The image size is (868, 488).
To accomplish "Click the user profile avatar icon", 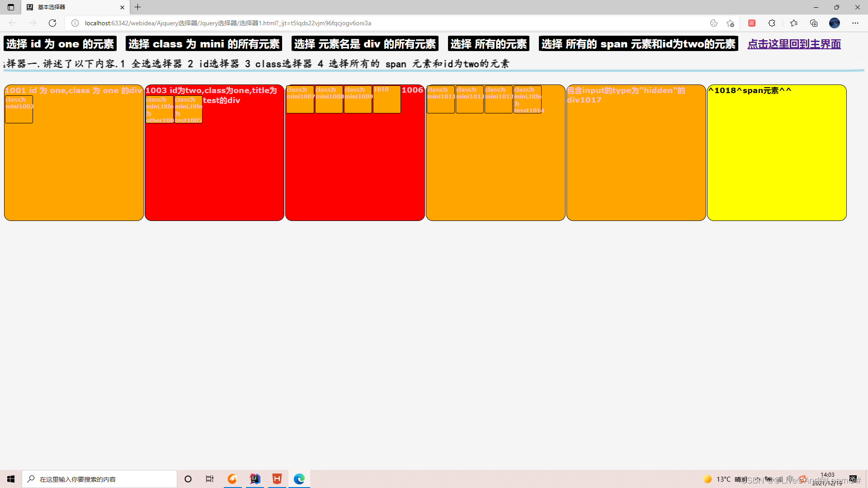I will coord(835,23).
